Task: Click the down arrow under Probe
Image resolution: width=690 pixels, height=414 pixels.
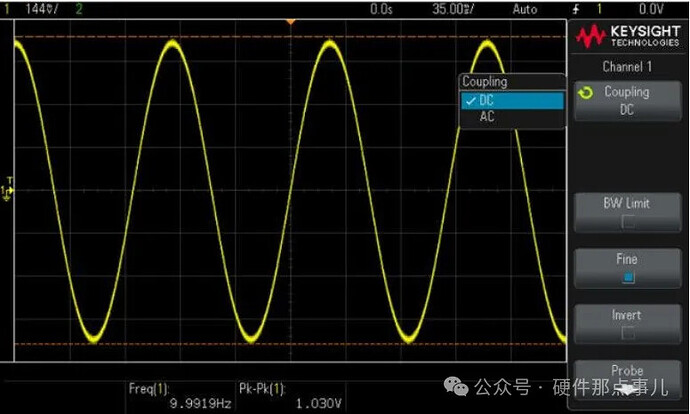Action: click(x=626, y=388)
